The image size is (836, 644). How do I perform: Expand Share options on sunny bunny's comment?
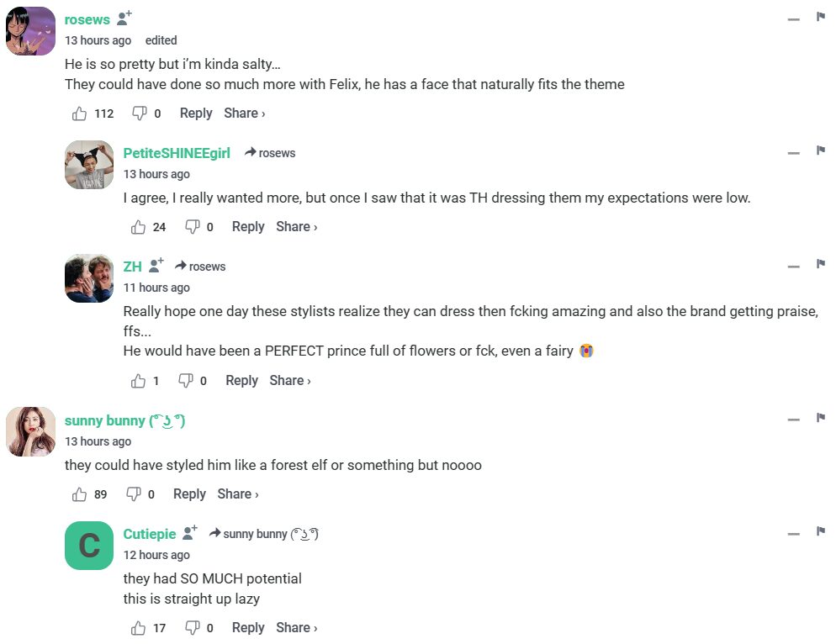tap(237, 494)
